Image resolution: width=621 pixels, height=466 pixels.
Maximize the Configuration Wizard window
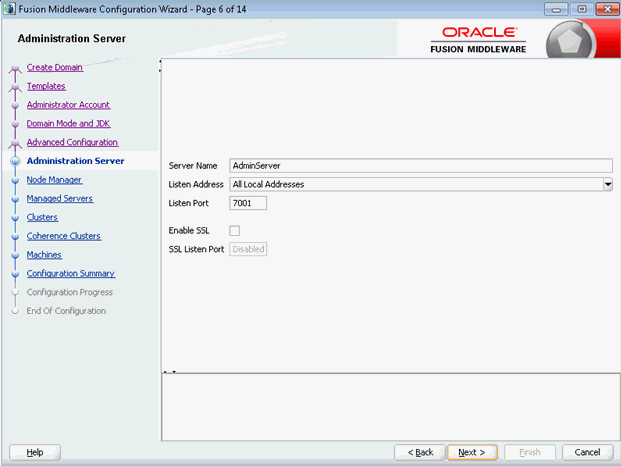tap(581, 9)
